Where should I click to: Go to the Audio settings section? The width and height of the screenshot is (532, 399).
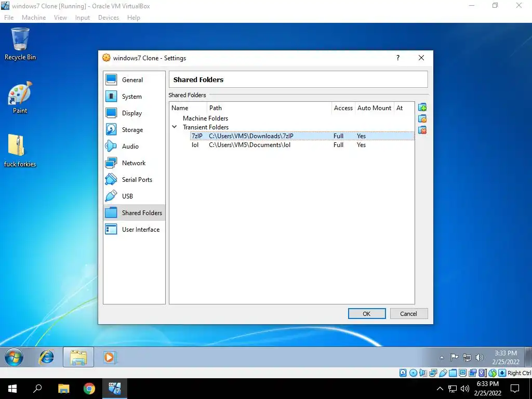pos(134,146)
